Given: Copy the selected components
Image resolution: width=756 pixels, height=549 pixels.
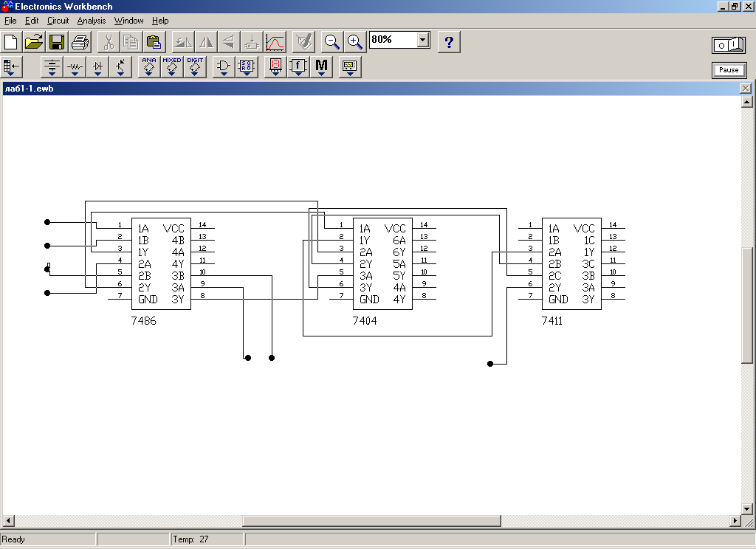Looking at the screenshot, I should 131,42.
